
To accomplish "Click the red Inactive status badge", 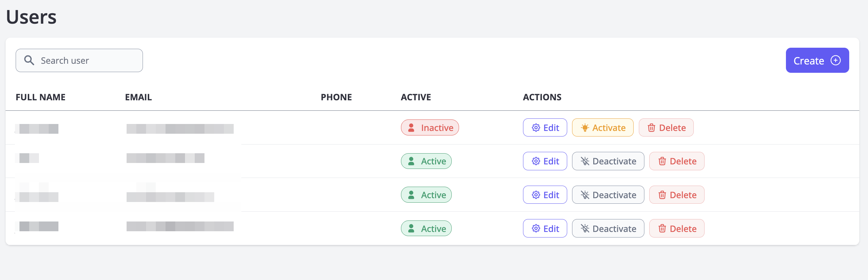I will 430,128.
